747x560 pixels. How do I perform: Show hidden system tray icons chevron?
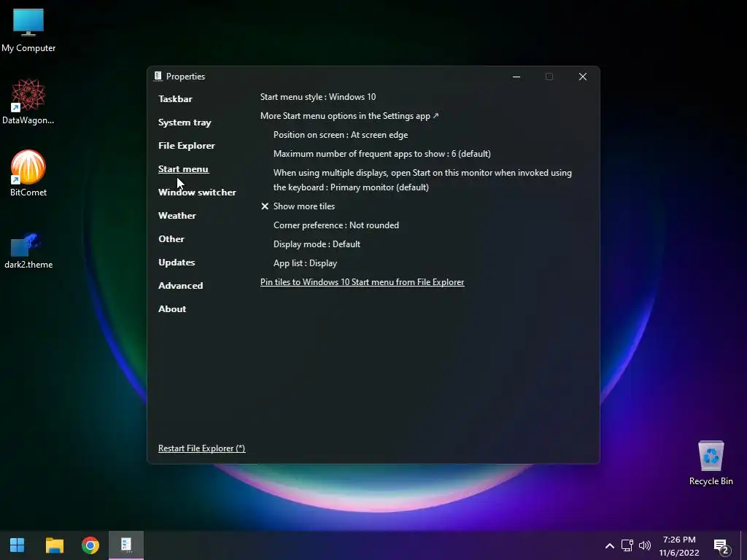(609, 545)
